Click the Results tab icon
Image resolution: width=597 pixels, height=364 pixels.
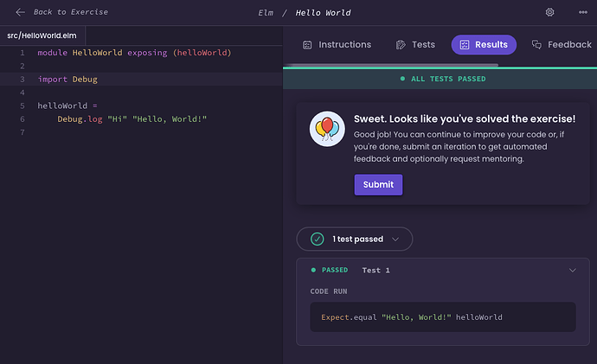click(464, 45)
